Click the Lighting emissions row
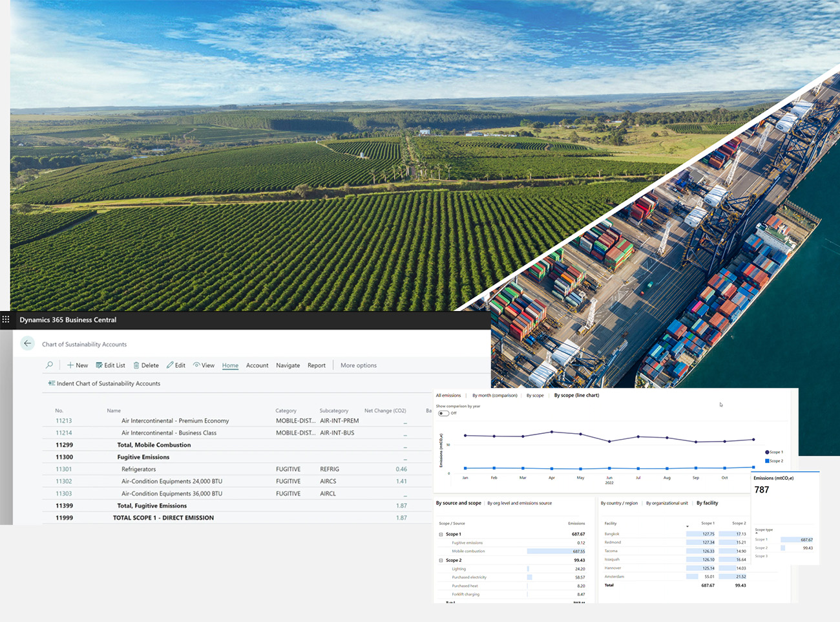 tap(512, 569)
